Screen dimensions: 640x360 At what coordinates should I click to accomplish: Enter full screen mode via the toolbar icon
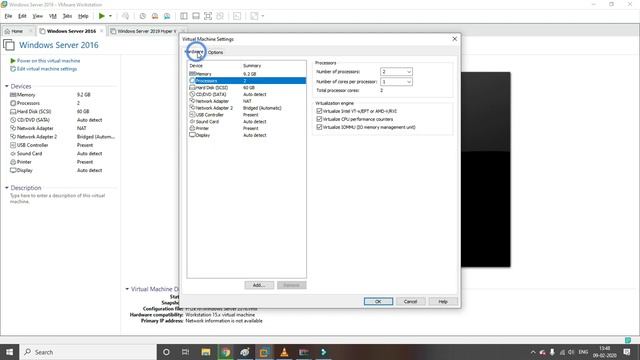pos(208,16)
